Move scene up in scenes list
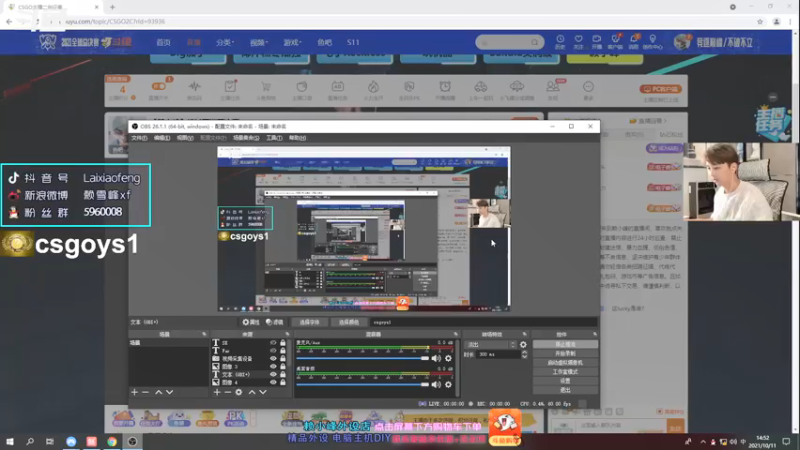The image size is (800, 450). [x=159, y=392]
